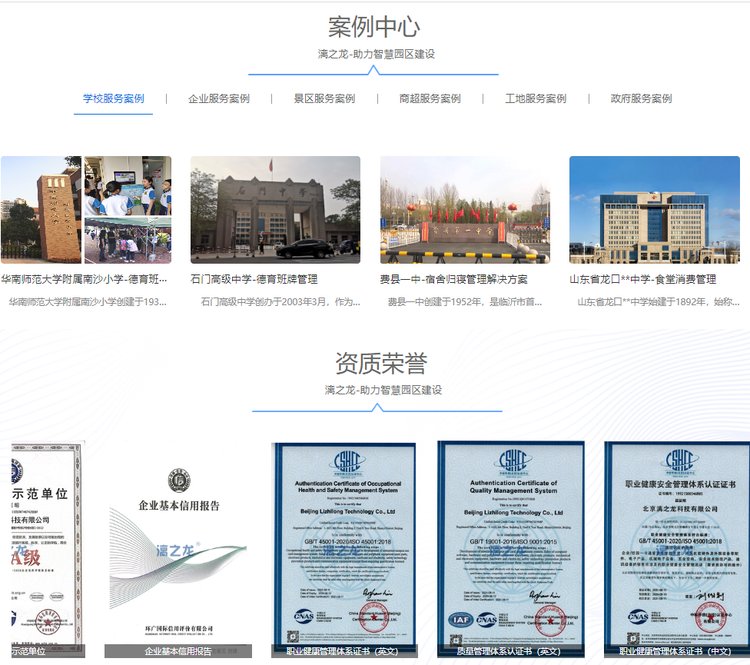Open the Occupational Health and Safety certificate
The height and width of the screenshot is (665, 750).
coord(344,543)
